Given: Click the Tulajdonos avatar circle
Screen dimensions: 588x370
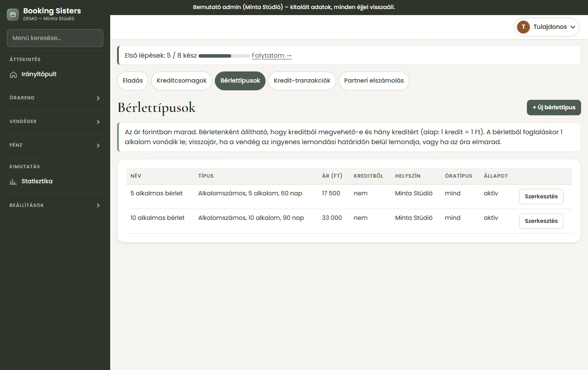Looking at the screenshot, I should pos(523,27).
